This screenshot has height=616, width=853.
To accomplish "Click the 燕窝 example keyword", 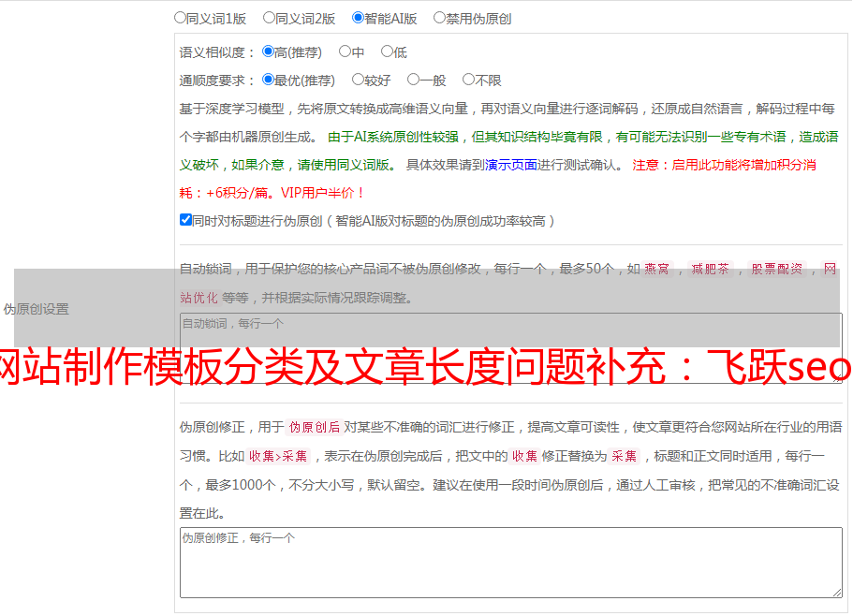I will 656,269.
